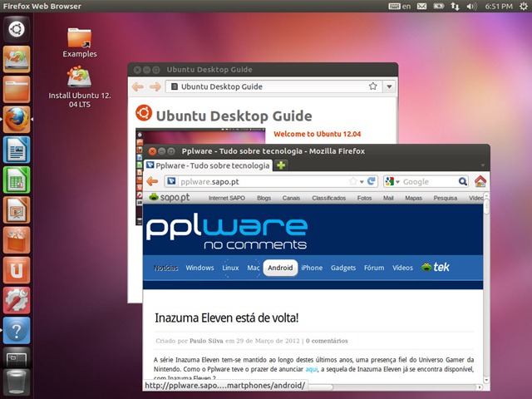
Task: Open the Mapas link in the SAPO bar
Action: tap(413, 198)
